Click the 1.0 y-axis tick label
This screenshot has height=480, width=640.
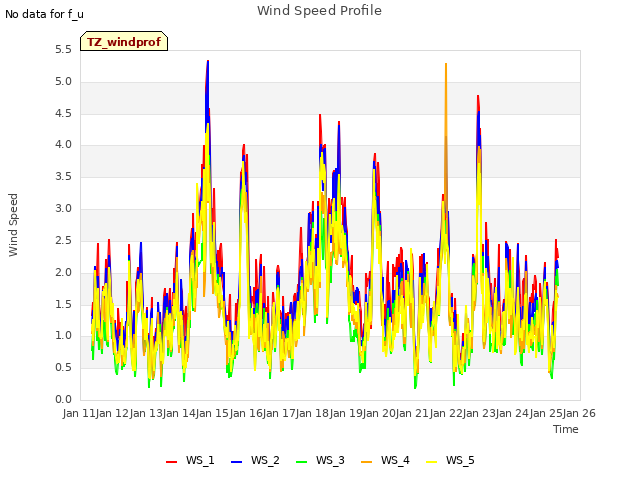point(63,336)
